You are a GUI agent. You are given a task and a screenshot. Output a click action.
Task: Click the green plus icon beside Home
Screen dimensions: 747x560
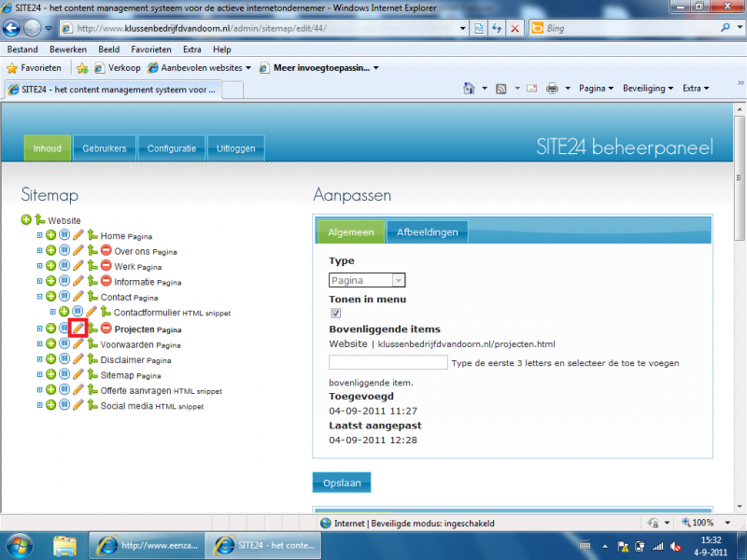[x=51, y=236]
